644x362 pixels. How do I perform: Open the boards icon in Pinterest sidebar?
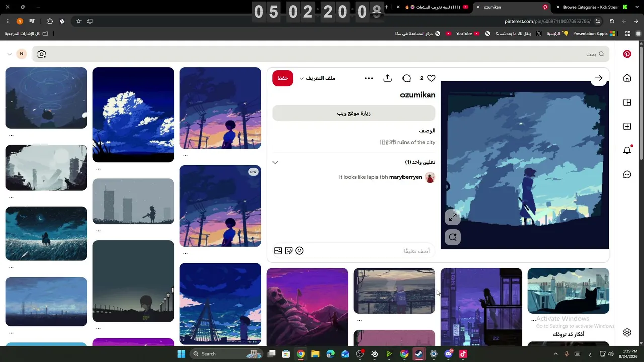(x=627, y=102)
